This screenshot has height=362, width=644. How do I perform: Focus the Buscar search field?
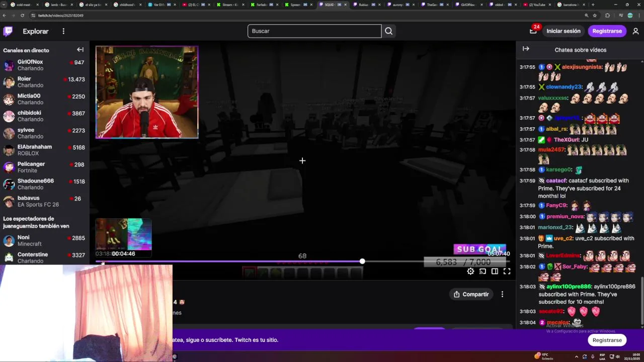314,31
